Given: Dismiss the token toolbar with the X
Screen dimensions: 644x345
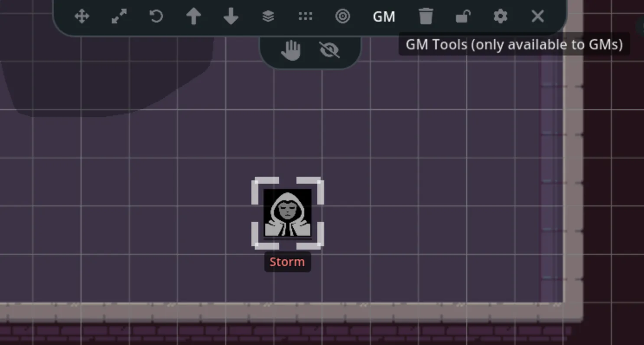Looking at the screenshot, I should (537, 16).
